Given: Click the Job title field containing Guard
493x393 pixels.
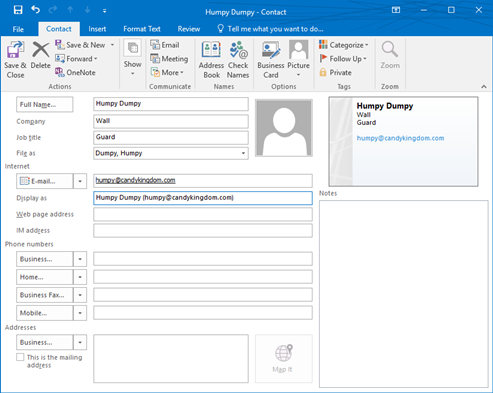Looking at the screenshot, I should pos(171,137).
